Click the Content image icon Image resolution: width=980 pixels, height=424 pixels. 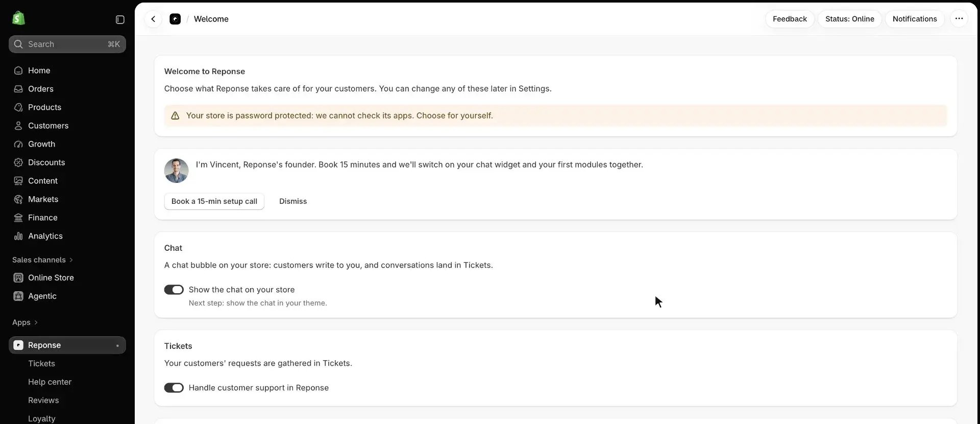point(18,181)
